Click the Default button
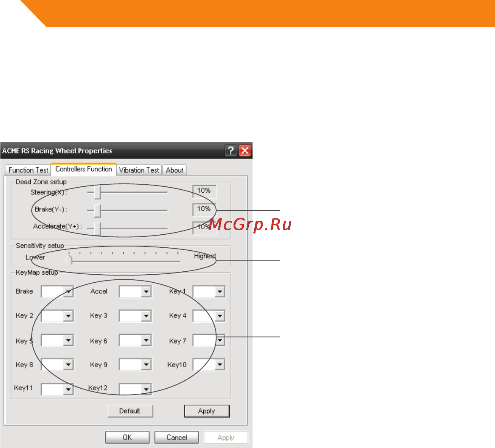 point(130,411)
